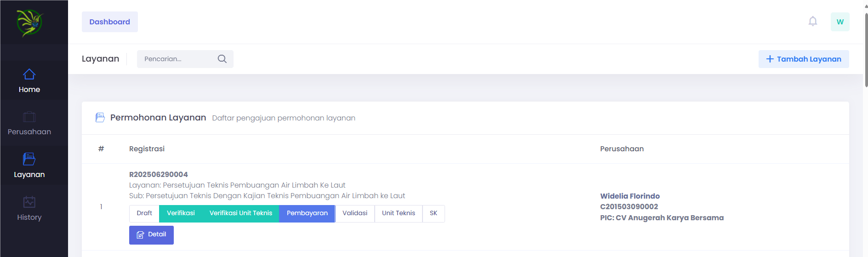Click the Tambah Layanan button
Image resolution: width=868 pixels, height=257 pixels.
pyautogui.click(x=803, y=59)
